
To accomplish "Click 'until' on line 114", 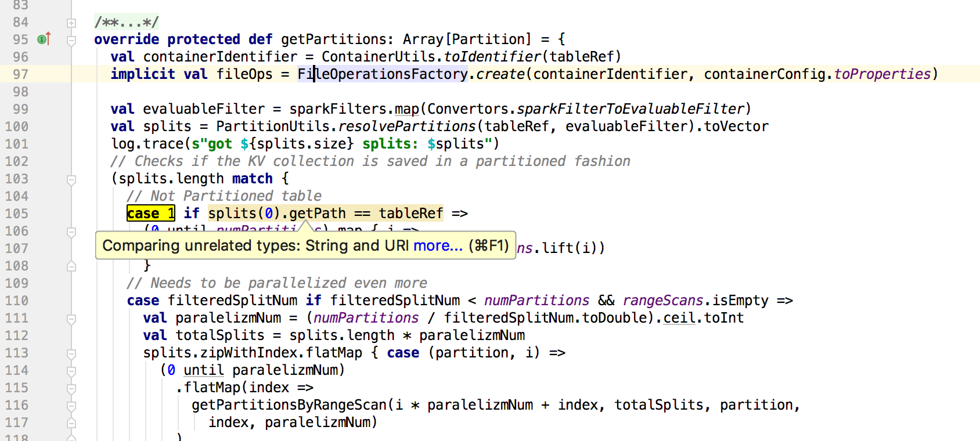I will coord(204,370).
